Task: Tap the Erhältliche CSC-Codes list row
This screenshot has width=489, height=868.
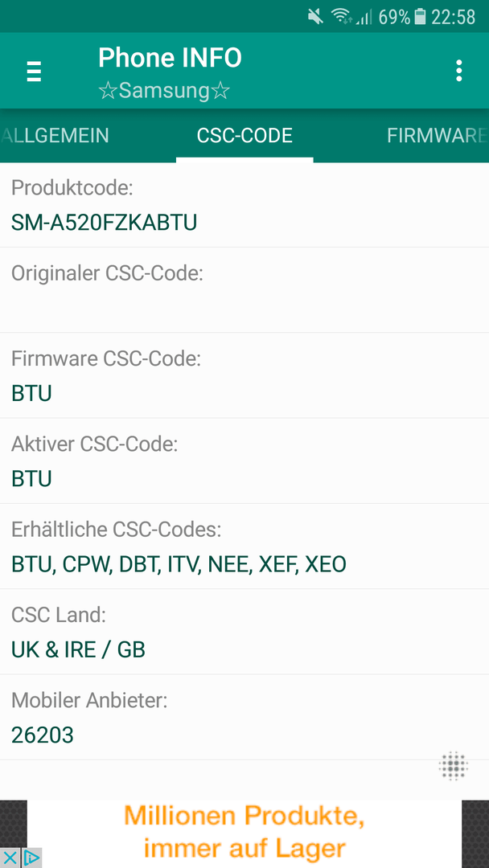Action: pos(244,547)
